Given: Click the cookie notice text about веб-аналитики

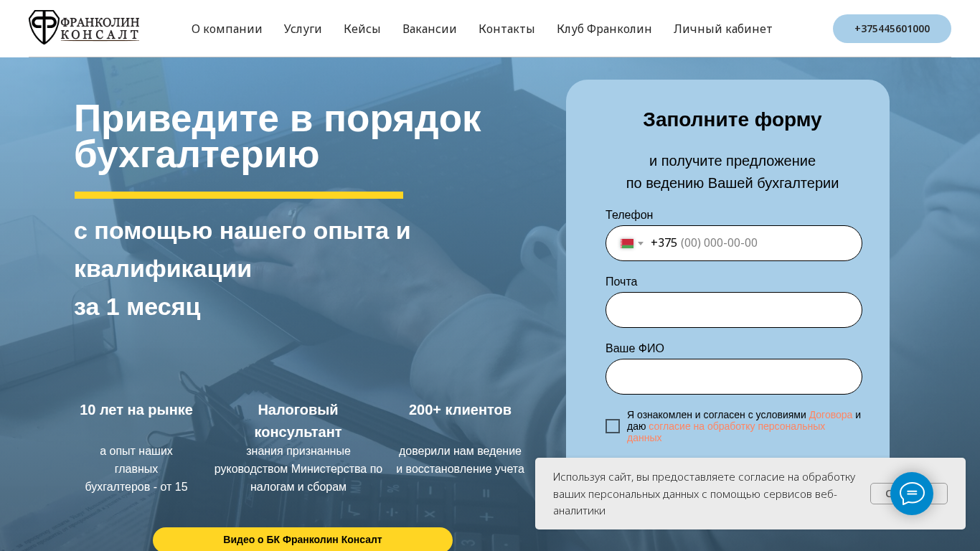Looking at the screenshot, I should (704, 494).
